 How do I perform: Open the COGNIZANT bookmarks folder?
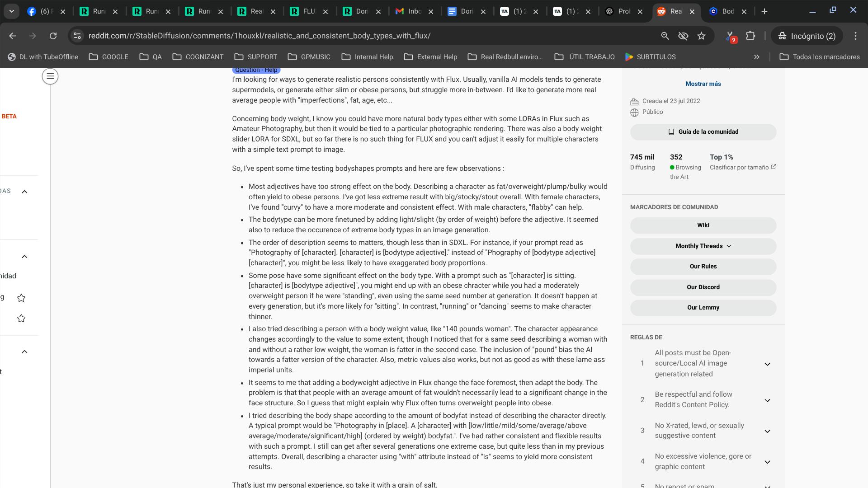tap(198, 57)
